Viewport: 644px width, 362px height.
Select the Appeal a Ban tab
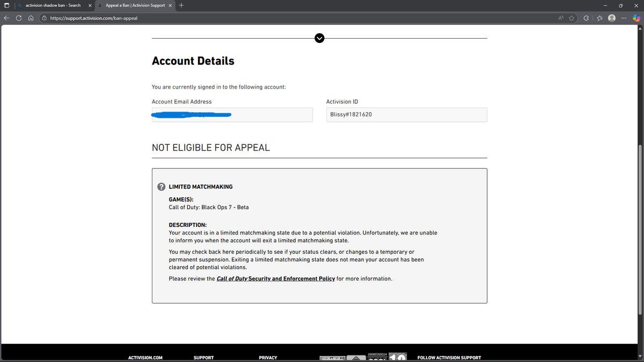[135, 5]
